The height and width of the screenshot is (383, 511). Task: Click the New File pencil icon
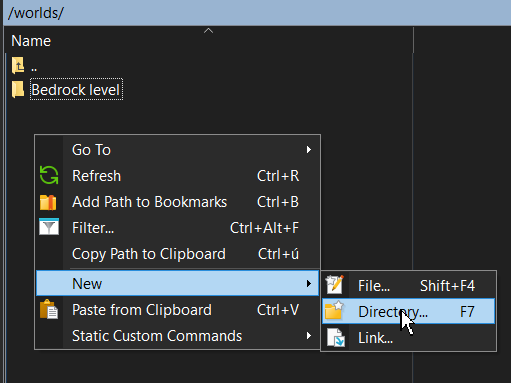pos(335,285)
